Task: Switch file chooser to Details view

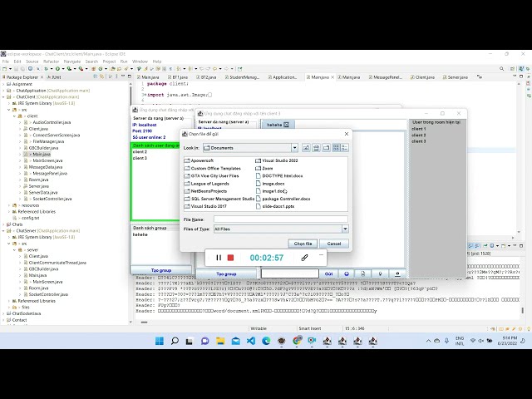Action: tap(344, 148)
